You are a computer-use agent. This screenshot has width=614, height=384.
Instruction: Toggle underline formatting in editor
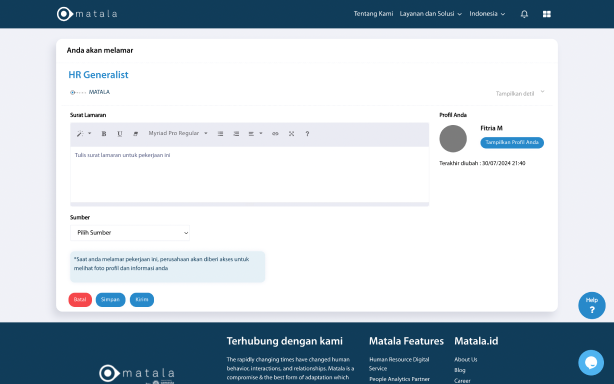point(120,133)
